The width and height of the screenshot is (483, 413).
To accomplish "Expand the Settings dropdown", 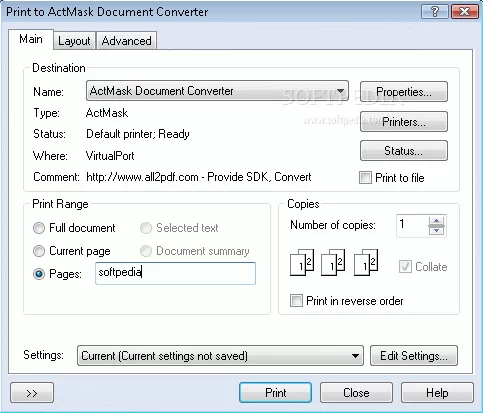I will pos(220,356).
